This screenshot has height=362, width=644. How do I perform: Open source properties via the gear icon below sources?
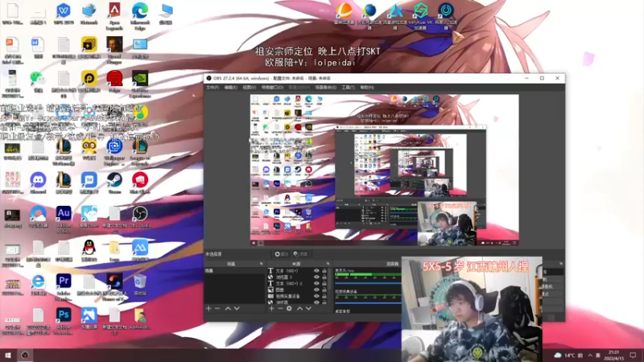[x=289, y=308]
